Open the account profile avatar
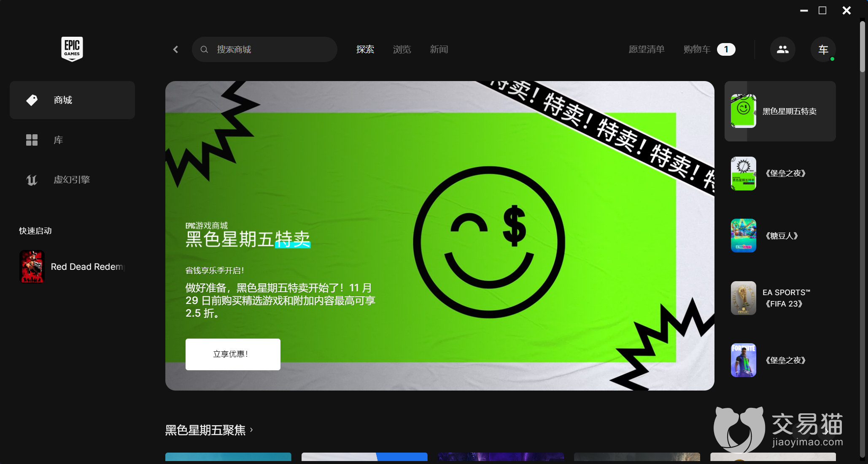This screenshot has width=868, height=464. point(823,49)
